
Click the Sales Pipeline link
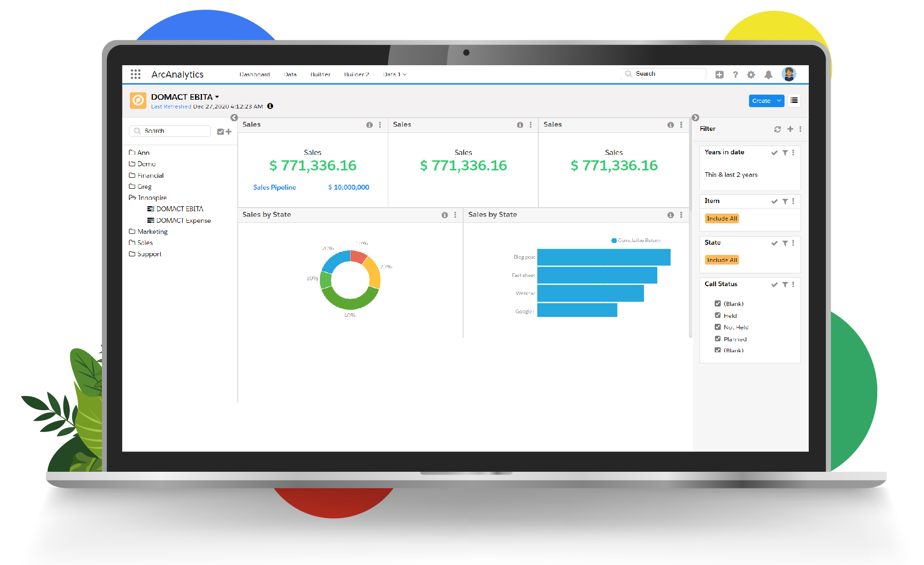coord(274,187)
